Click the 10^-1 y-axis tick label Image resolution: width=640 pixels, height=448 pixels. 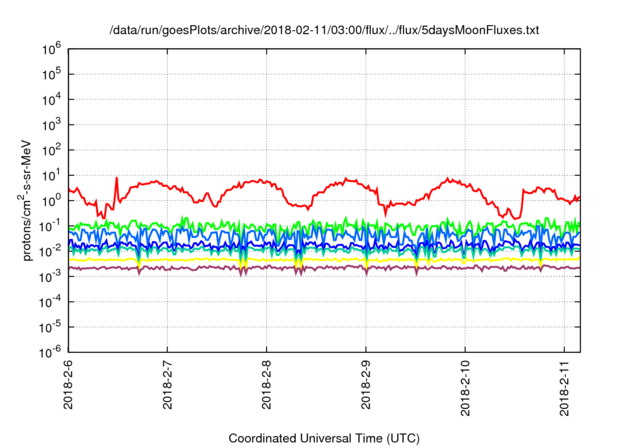pyautogui.click(x=50, y=227)
